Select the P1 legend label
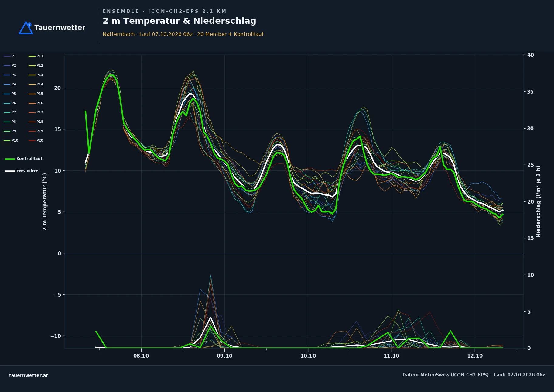This screenshot has height=392, width=554. pos(14,56)
